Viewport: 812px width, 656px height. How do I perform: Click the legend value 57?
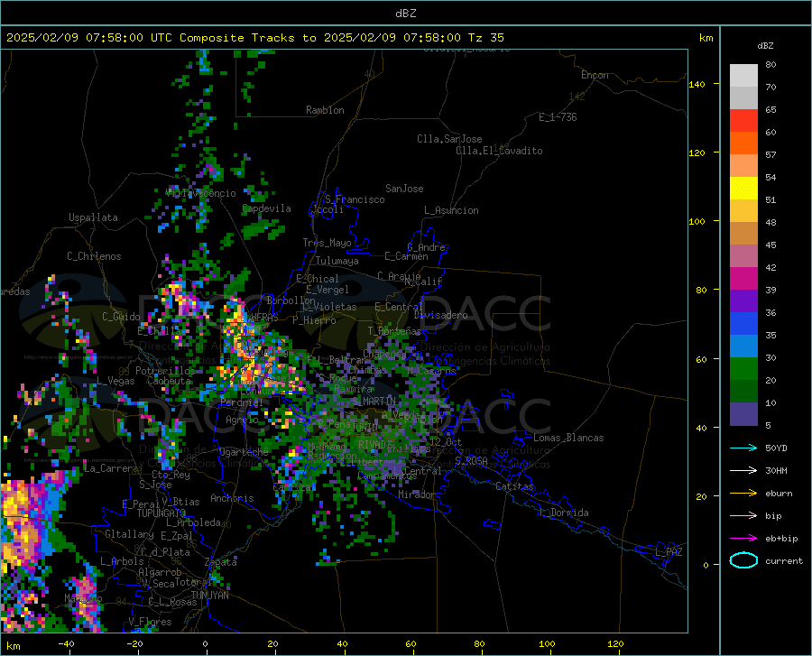point(770,155)
